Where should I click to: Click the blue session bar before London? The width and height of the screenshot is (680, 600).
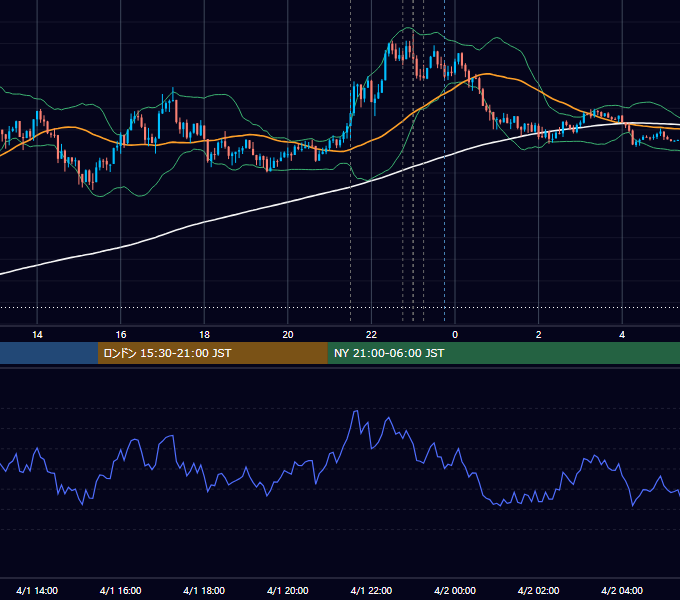click(49, 353)
